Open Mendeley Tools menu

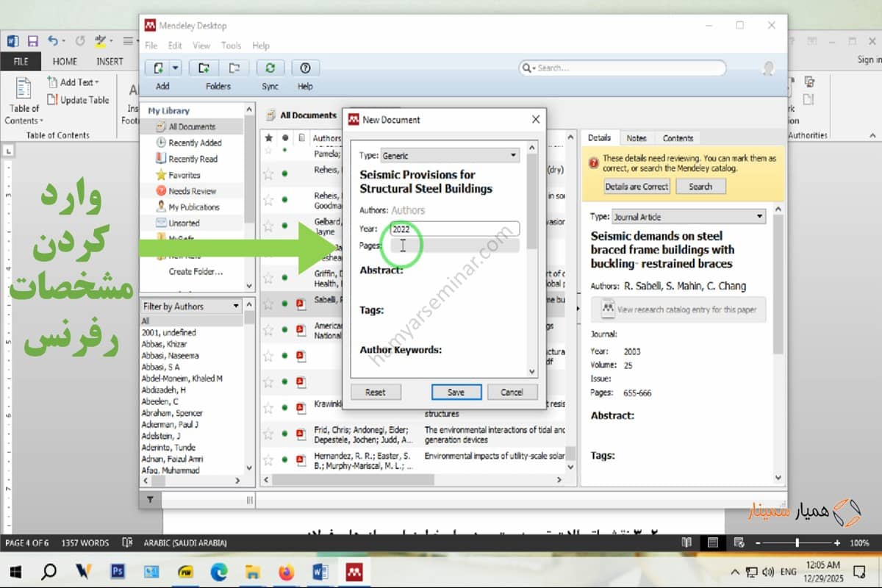231,46
